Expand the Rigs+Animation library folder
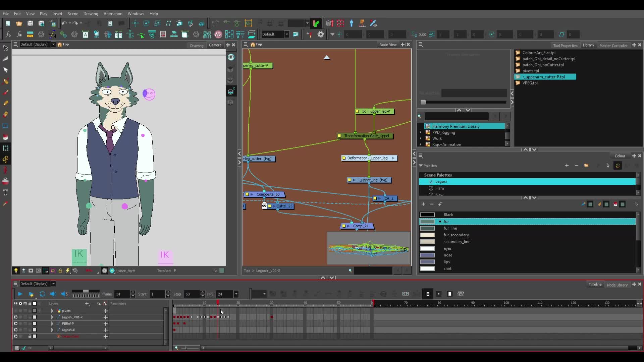The image size is (644, 362). tap(421, 144)
